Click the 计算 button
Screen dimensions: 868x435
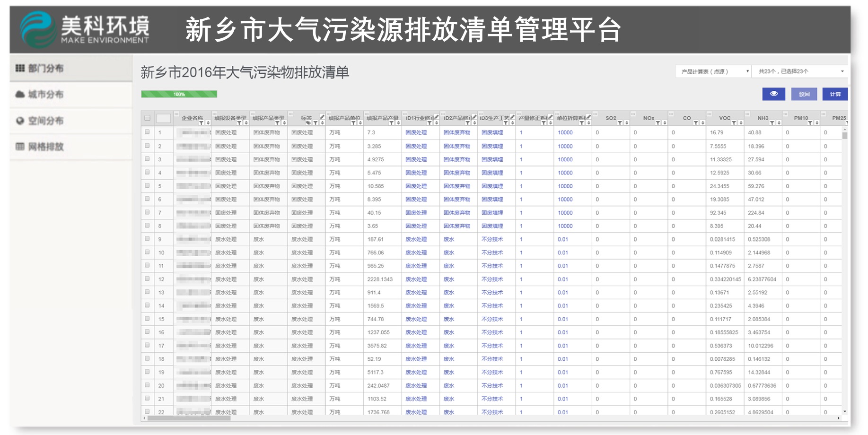835,94
